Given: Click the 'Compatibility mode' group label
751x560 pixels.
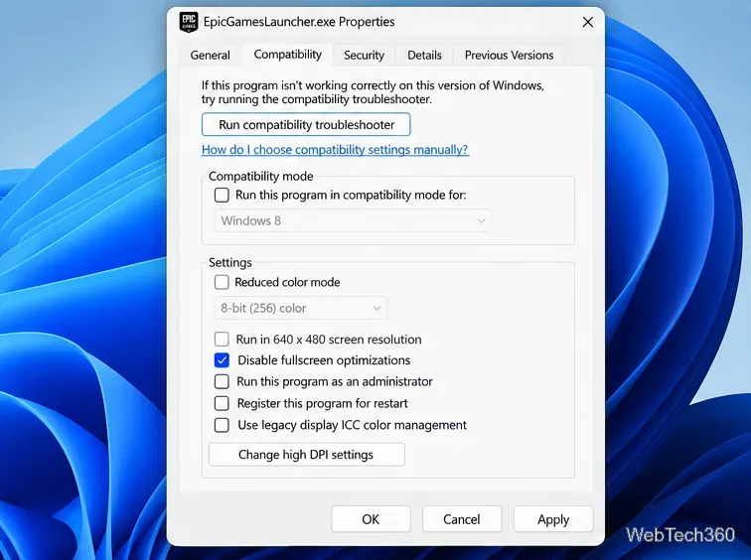Looking at the screenshot, I should tap(260, 176).
